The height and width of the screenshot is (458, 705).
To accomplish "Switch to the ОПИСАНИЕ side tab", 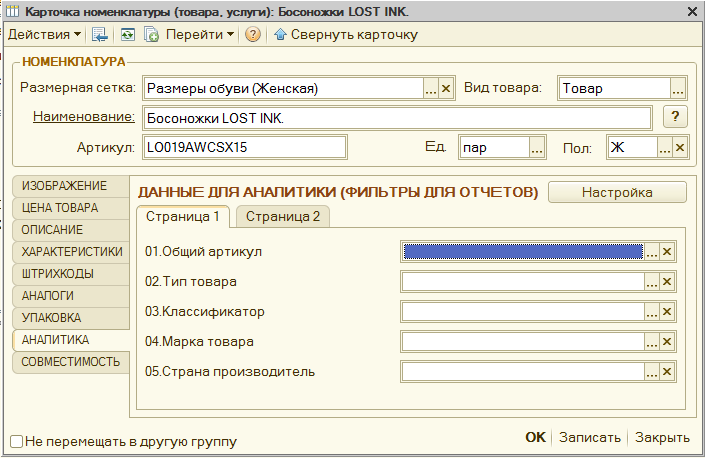I will (71, 230).
